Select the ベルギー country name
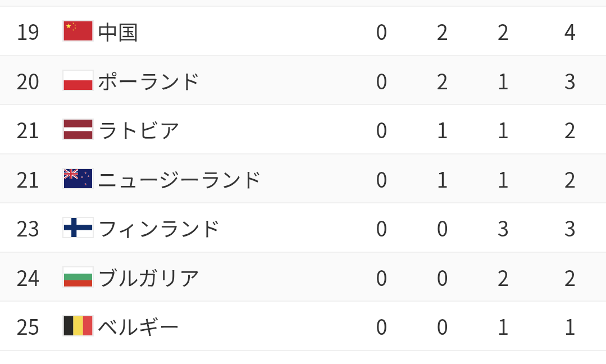The image size is (606, 364). tap(138, 327)
